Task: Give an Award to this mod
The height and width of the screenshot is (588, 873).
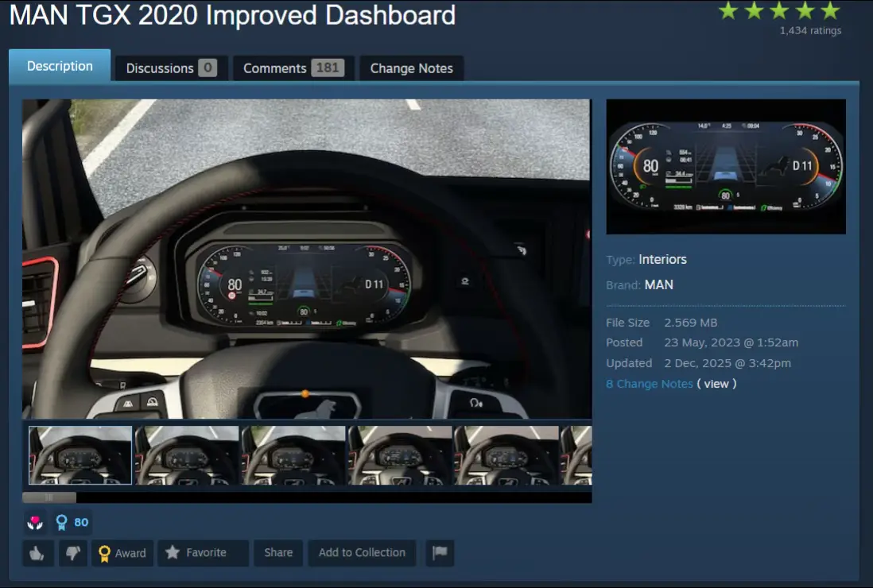Action: click(122, 553)
